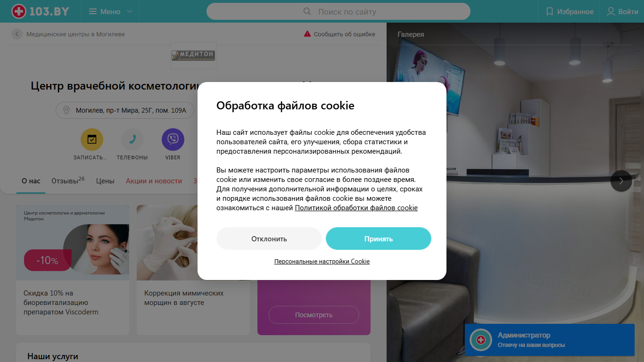Open Персональные настройки Cookie link

[x=322, y=261]
